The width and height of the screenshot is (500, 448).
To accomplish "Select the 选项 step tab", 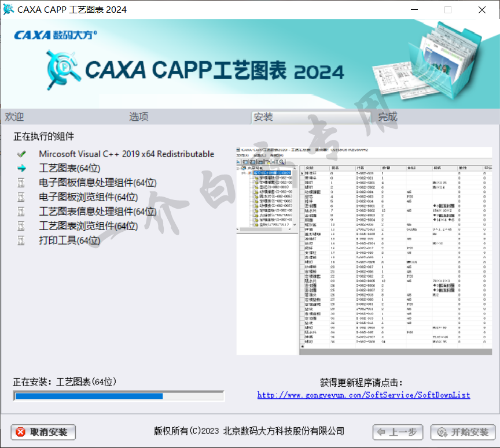I will tap(139, 117).
